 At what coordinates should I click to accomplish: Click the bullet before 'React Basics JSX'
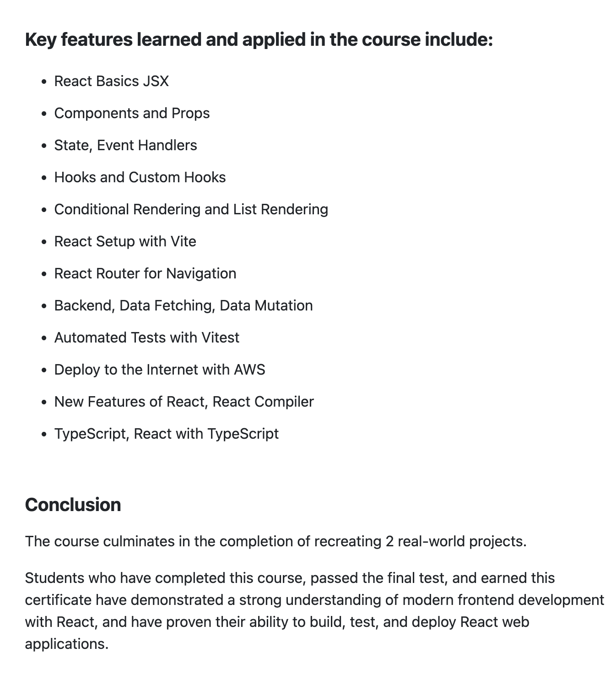(44, 82)
